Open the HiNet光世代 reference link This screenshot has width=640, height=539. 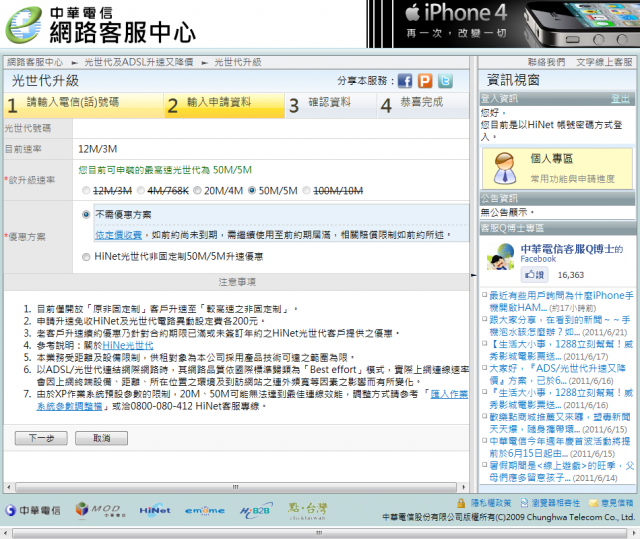128,345
